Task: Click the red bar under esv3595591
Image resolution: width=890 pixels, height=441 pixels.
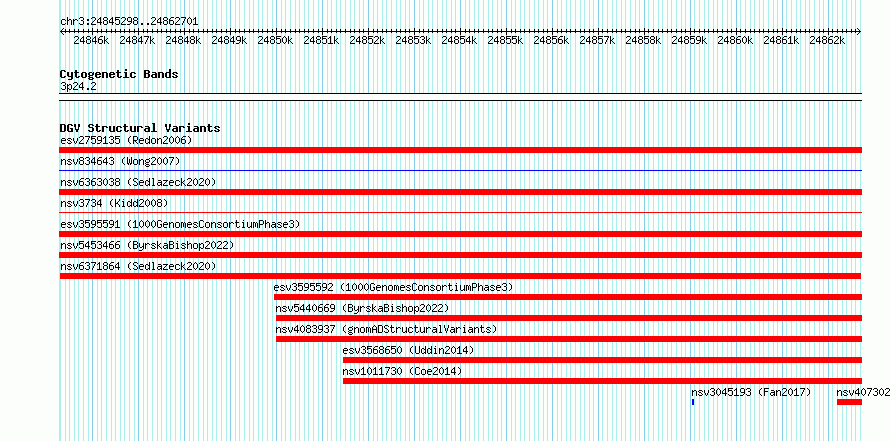Action: [460, 234]
